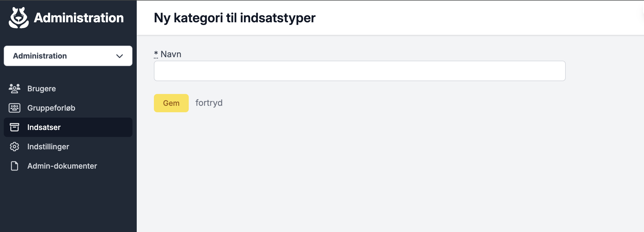
Task: Click the Ny kategori til indsatstyper heading
Action: tap(235, 18)
